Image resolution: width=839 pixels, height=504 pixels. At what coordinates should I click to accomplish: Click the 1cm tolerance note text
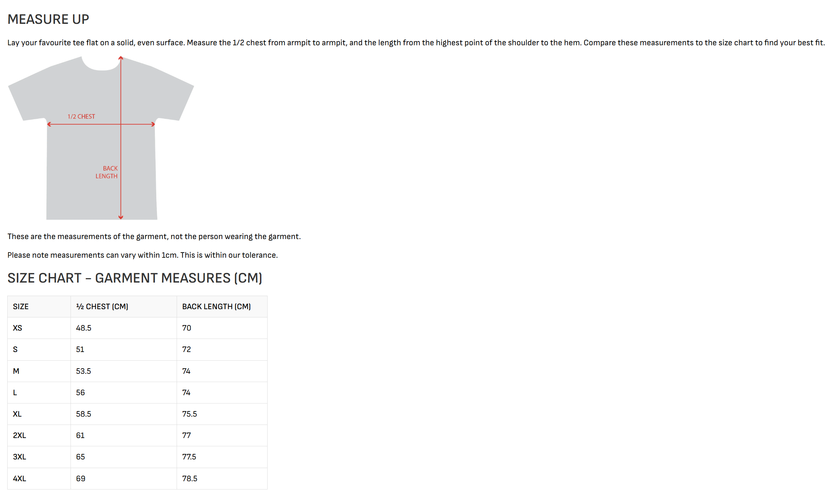(x=143, y=255)
